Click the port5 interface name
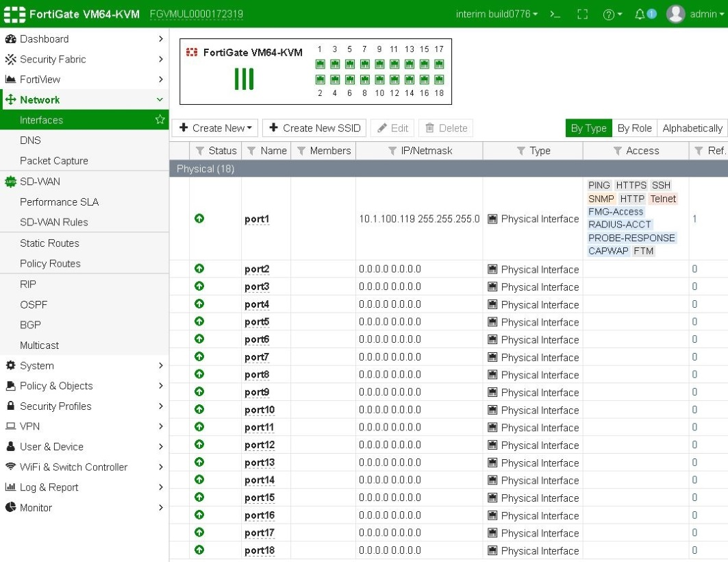728x562 pixels. coord(257,322)
